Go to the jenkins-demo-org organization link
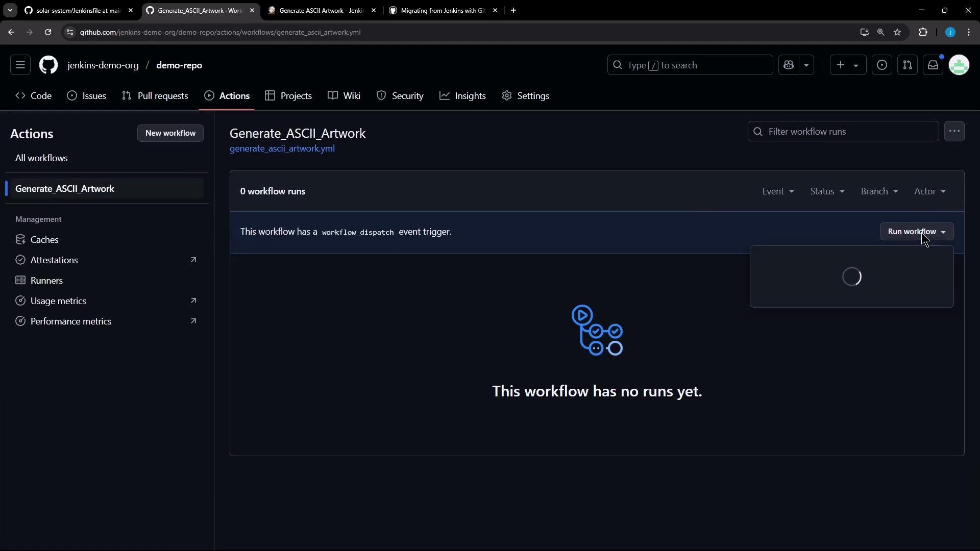Image resolution: width=980 pixels, height=551 pixels. point(103,65)
